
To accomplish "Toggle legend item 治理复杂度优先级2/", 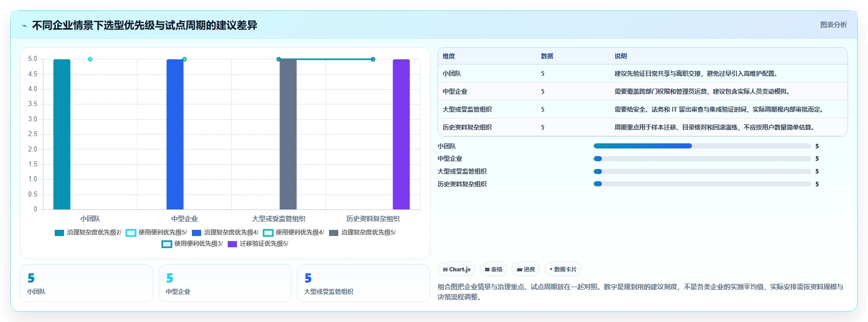I will [x=88, y=232].
